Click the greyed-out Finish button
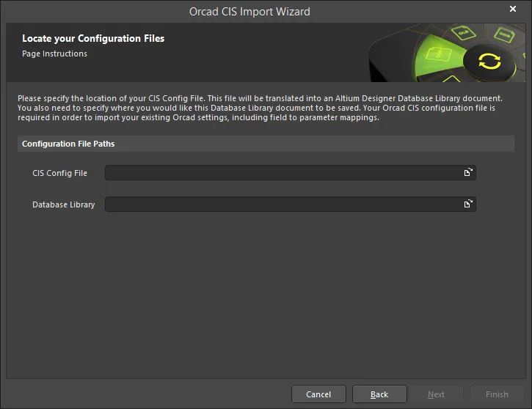The width and height of the screenshot is (532, 409). pyautogui.click(x=497, y=394)
